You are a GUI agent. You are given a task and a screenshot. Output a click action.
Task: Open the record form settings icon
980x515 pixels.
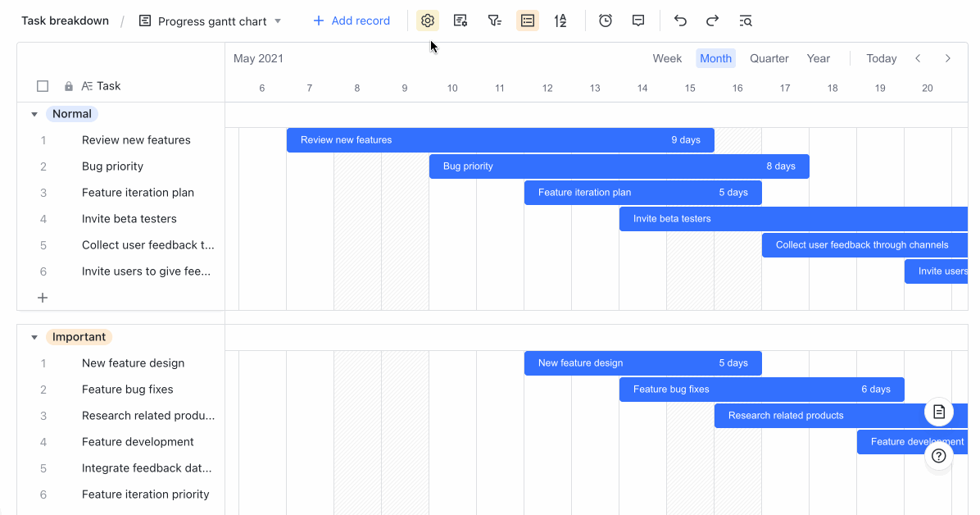coord(461,21)
